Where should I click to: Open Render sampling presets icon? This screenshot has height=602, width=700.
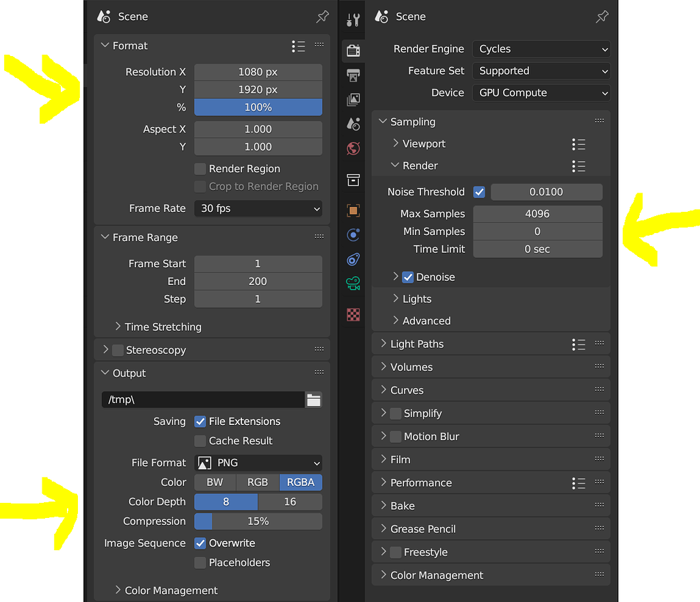[578, 167]
